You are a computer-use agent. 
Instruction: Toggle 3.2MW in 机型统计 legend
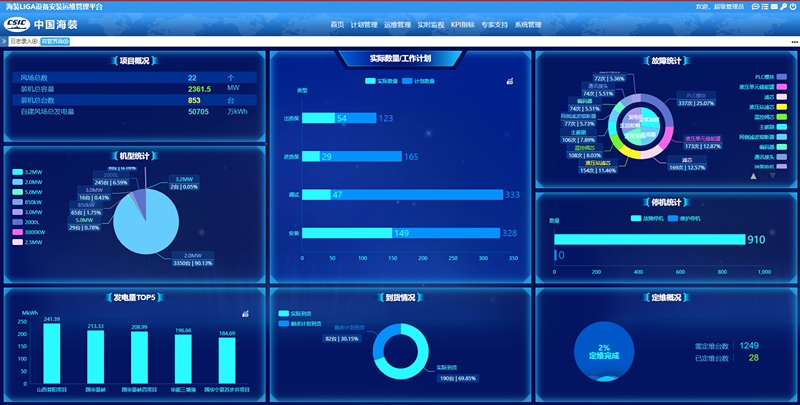pos(28,172)
